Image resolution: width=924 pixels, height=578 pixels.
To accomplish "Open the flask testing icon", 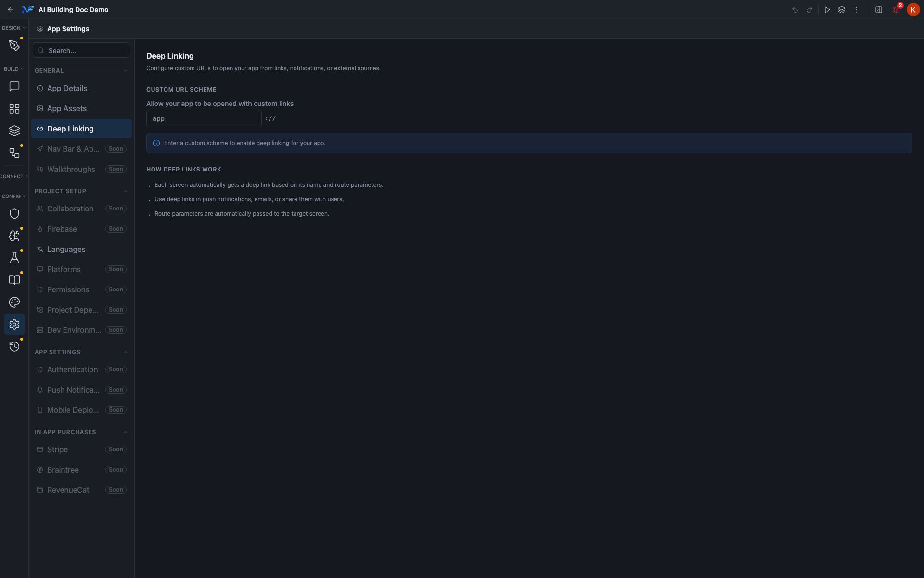I will point(14,258).
